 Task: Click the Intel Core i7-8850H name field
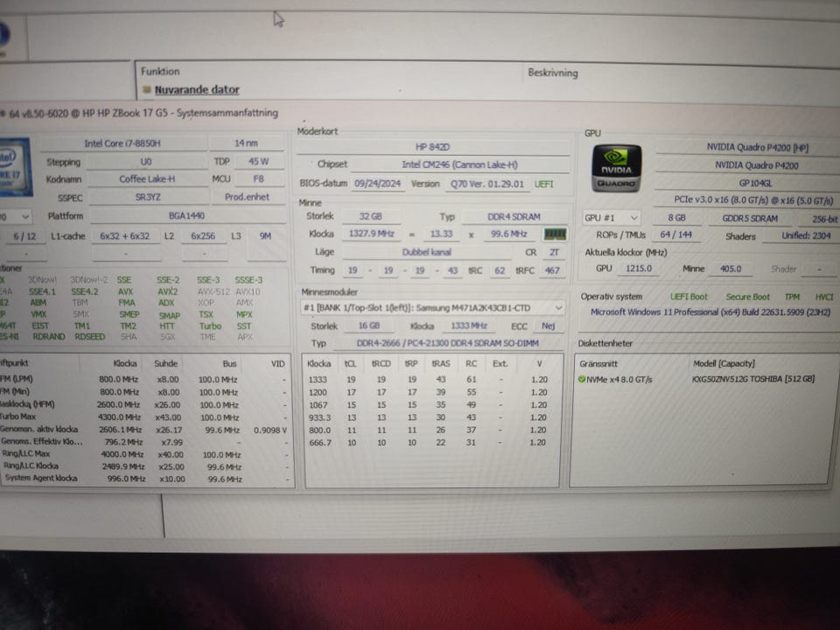(122, 143)
